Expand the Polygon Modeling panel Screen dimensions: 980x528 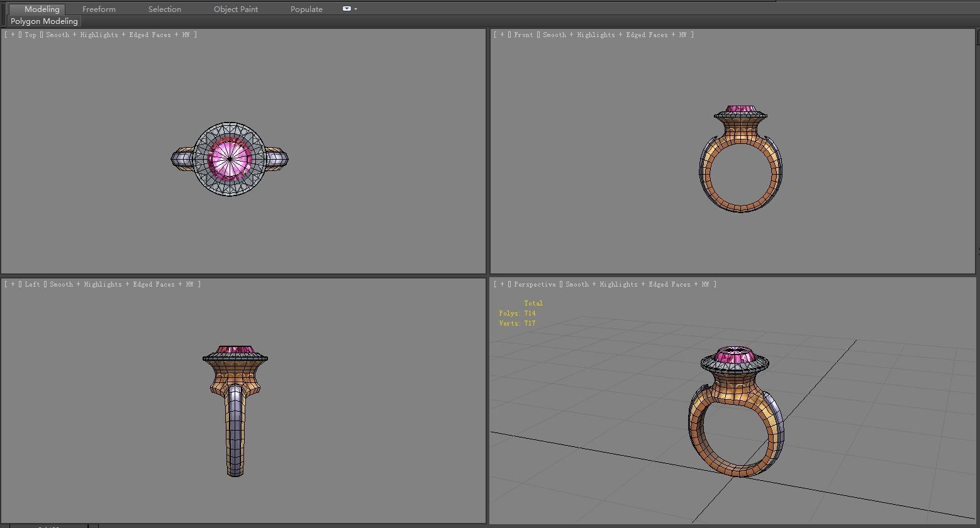44,21
